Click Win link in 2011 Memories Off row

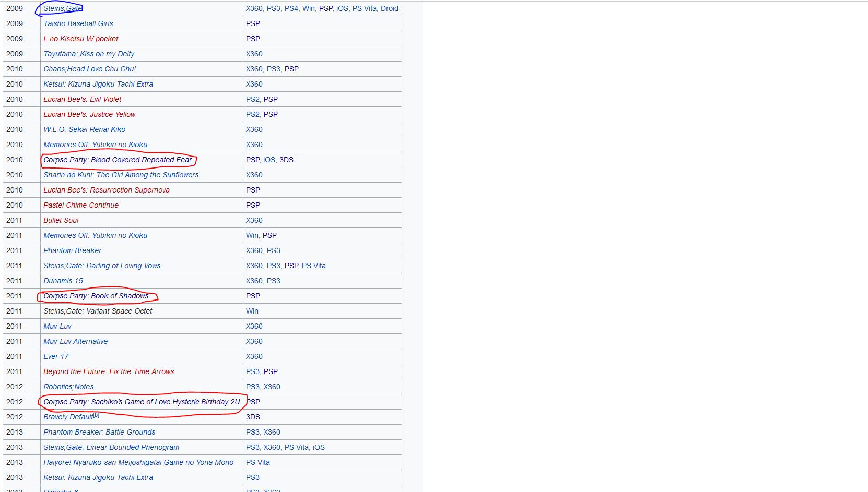tap(252, 235)
